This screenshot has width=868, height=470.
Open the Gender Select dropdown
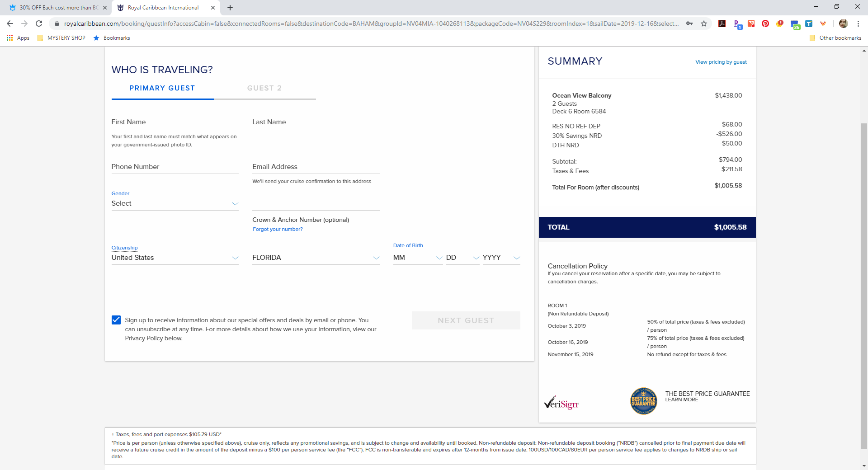175,203
